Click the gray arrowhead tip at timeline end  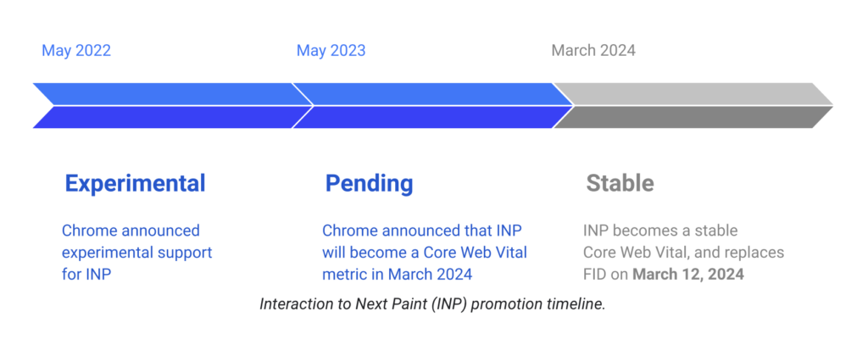pyautogui.click(x=826, y=106)
